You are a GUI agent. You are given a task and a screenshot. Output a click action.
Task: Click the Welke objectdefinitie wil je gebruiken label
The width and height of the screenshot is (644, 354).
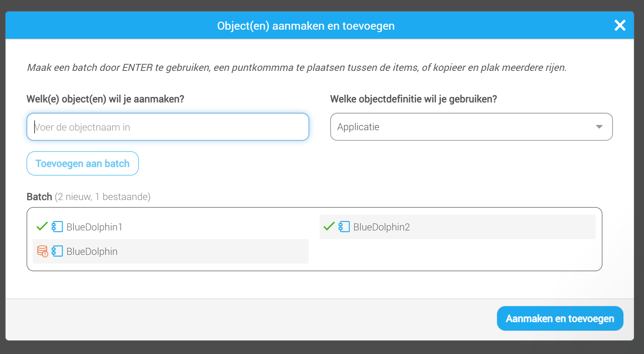point(414,99)
